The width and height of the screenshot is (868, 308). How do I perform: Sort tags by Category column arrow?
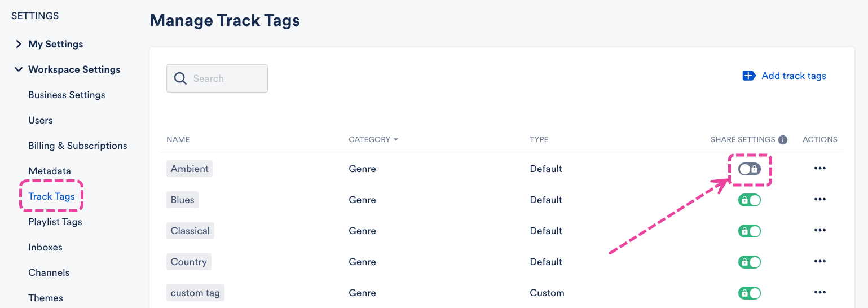click(396, 140)
